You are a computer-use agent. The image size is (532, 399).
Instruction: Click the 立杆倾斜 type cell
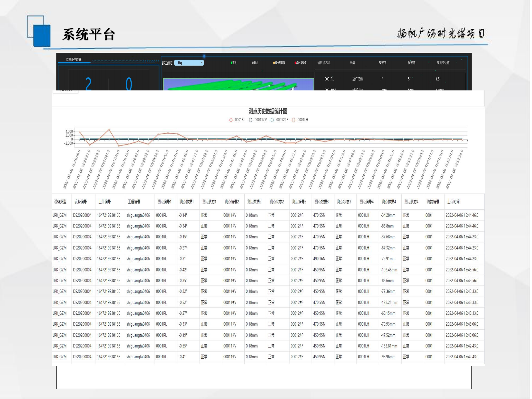tap(358, 79)
